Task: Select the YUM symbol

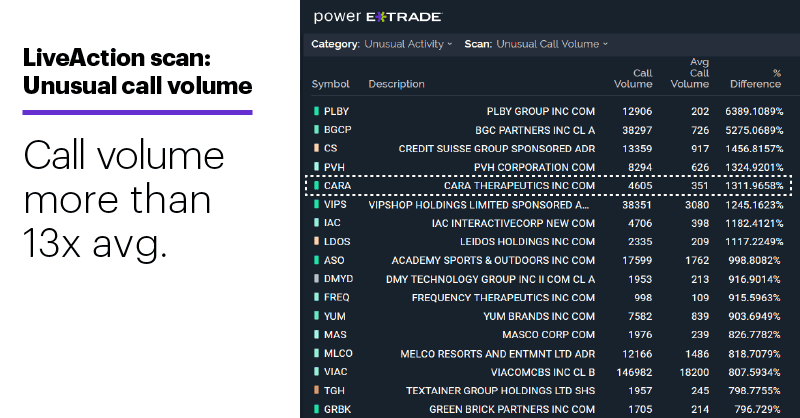Action: pos(334,316)
